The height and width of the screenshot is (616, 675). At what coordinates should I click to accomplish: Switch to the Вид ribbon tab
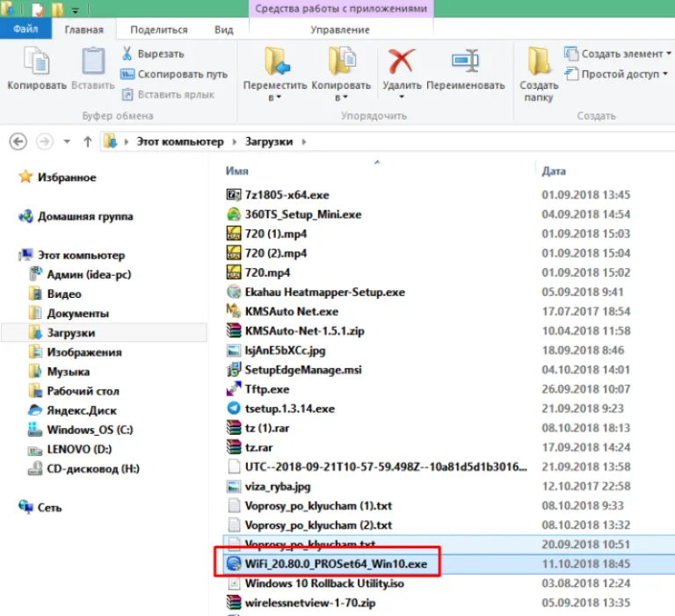[x=224, y=30]
